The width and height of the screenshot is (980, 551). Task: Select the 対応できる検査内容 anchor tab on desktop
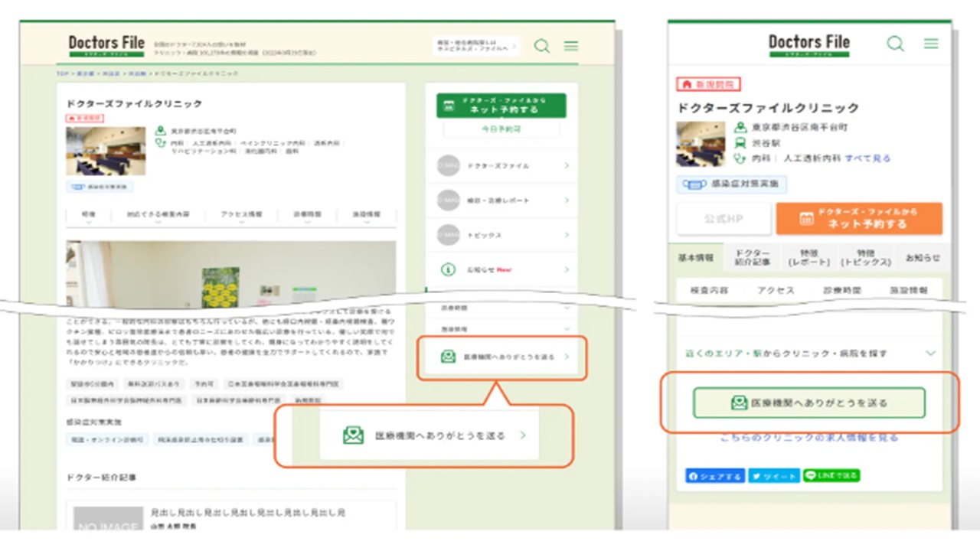tap(159, 217)
